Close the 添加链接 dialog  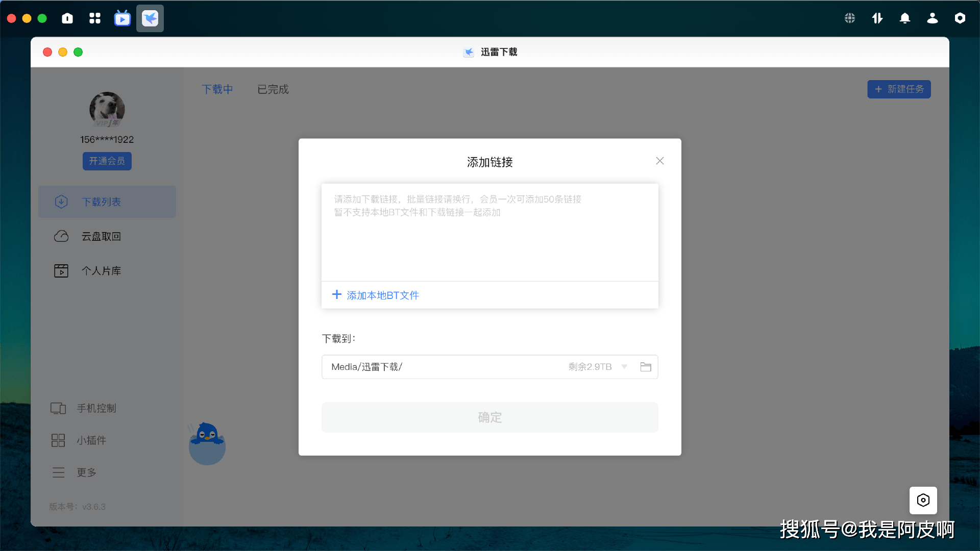(659, 161)
